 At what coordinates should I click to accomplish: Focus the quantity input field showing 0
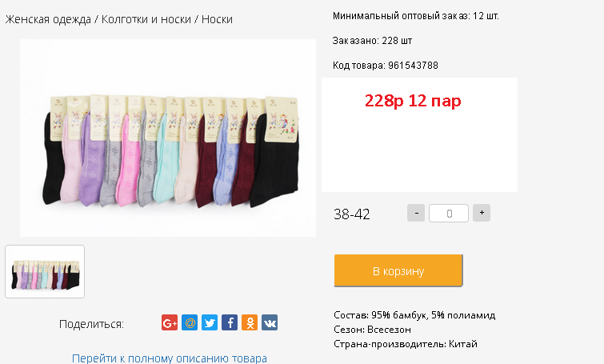(449, 214)
